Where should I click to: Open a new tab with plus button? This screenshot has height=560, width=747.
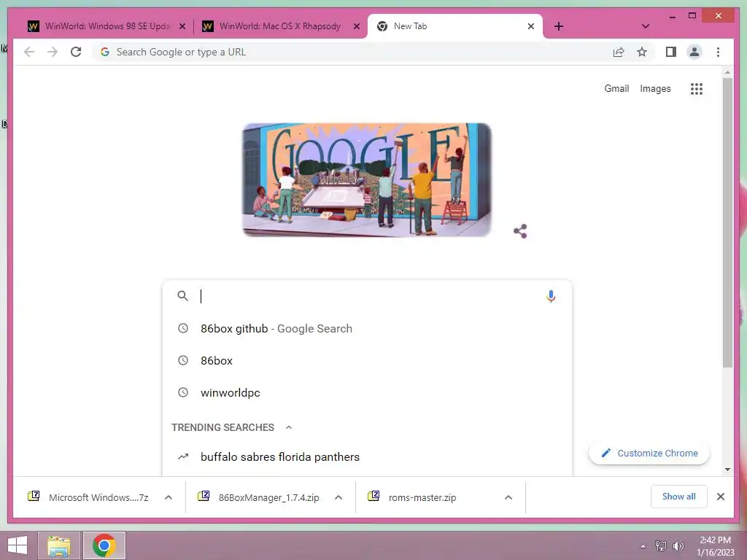[559, 26]
